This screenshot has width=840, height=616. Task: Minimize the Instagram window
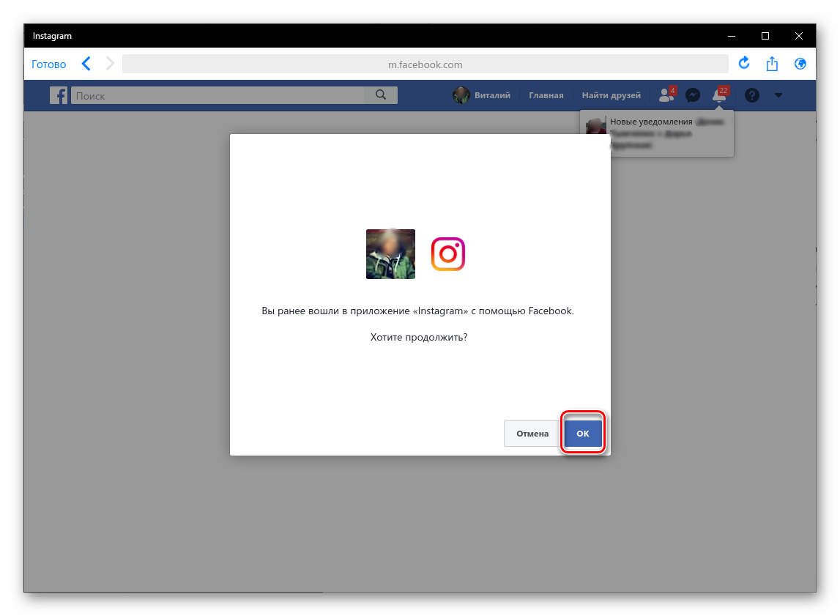pyautogui.click(x=732, y=36)
